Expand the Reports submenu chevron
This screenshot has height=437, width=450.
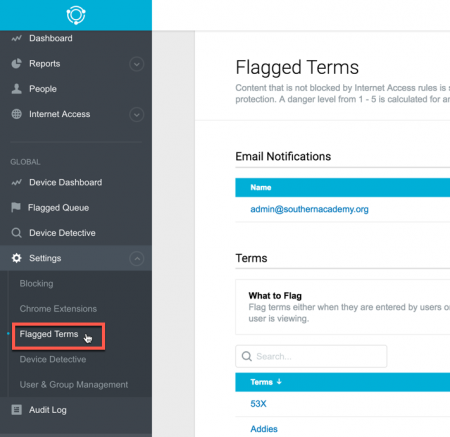(x=137, y=64)
